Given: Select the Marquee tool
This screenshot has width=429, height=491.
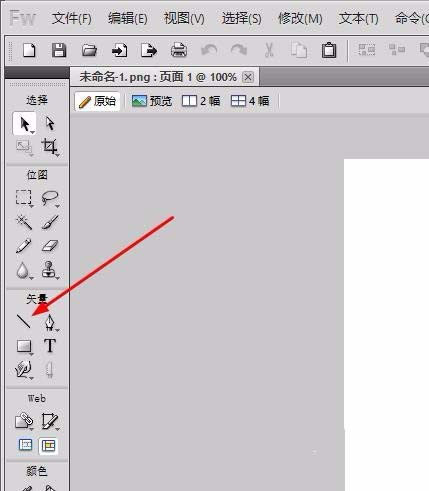Looking at the screenshot, I should click(24, 198).
